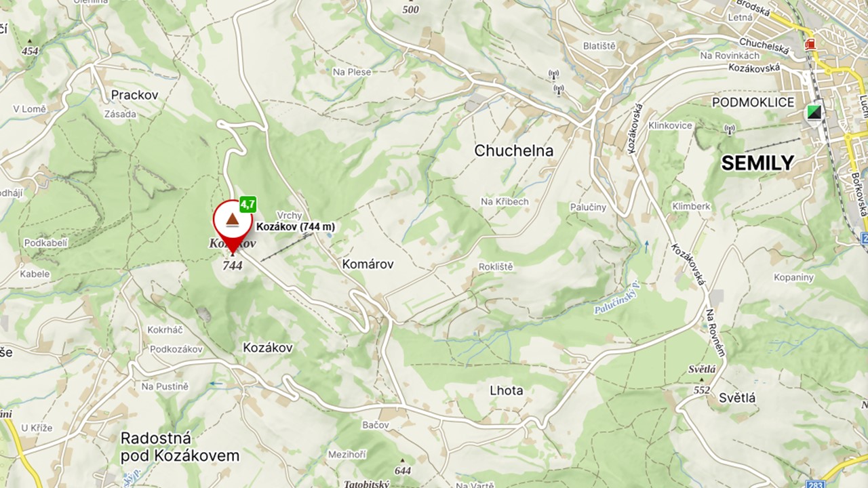Select the green-black square marker in Podmoklice

[x=814, y=112]
